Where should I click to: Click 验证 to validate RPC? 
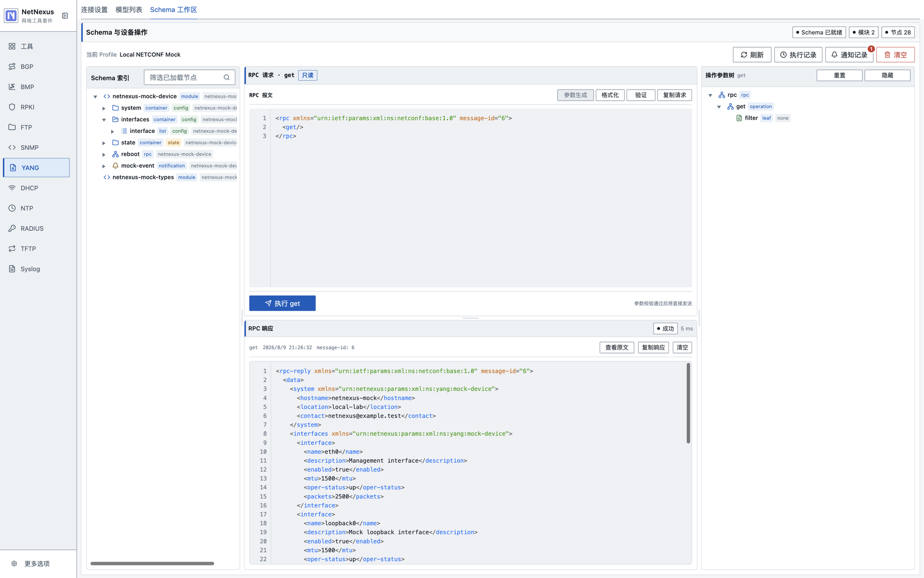tap(641, 95)
